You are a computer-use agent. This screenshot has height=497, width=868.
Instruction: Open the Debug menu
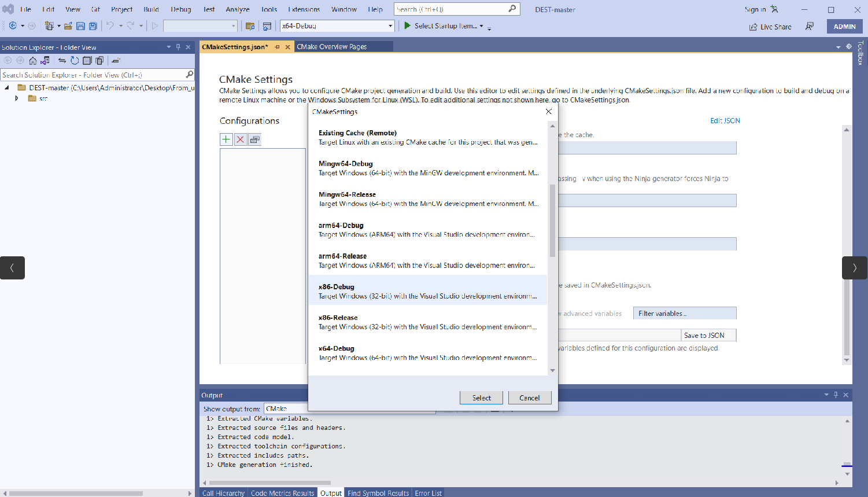(180, 9)
